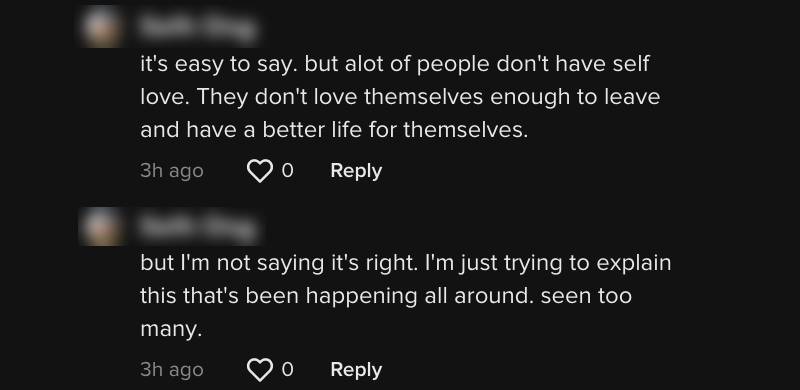
Task: Click the word "many." in the second comment
Action: pos(171,331)
